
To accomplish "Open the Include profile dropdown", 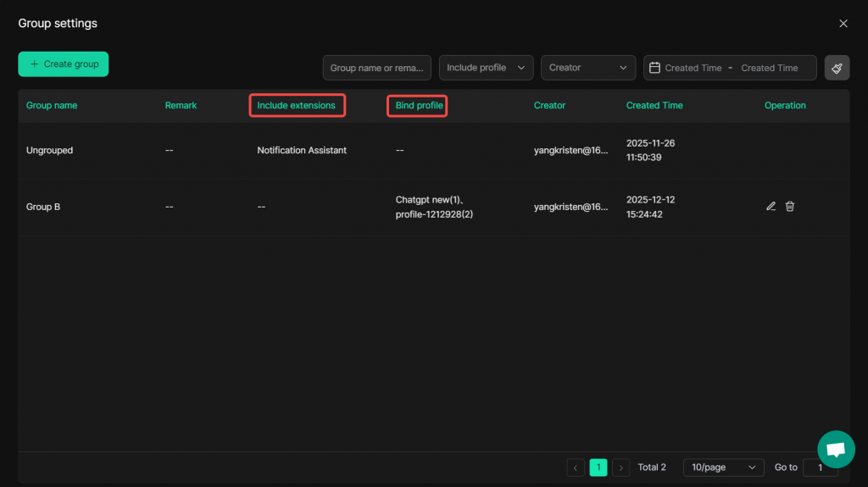I will point(486,68).
